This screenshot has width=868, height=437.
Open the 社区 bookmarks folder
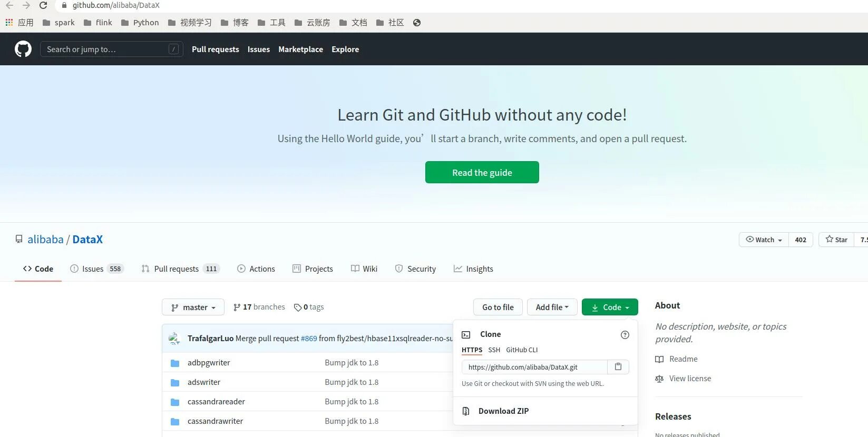[390, 23]
